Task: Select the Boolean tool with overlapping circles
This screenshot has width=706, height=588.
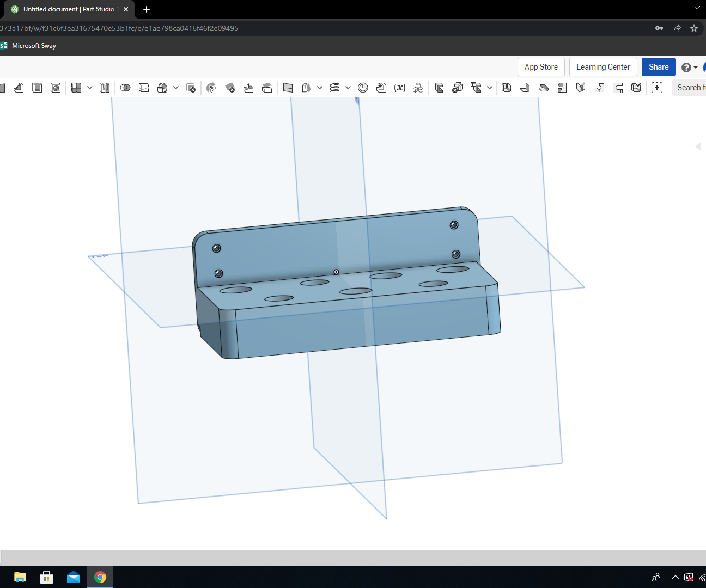Action: 125,88
